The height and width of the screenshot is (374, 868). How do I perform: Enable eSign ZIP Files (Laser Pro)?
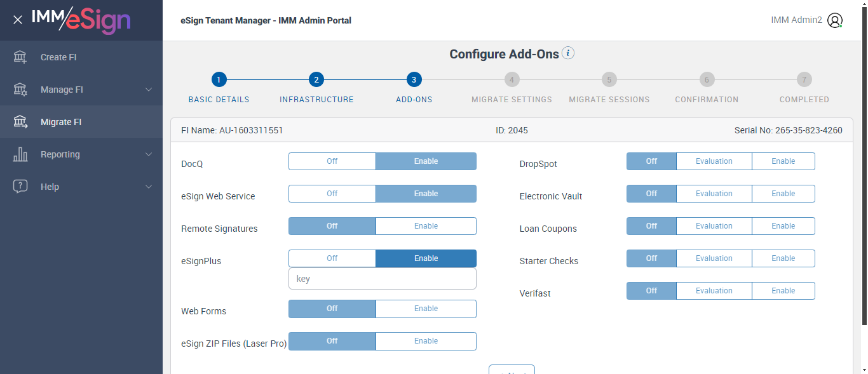(426, 341)
